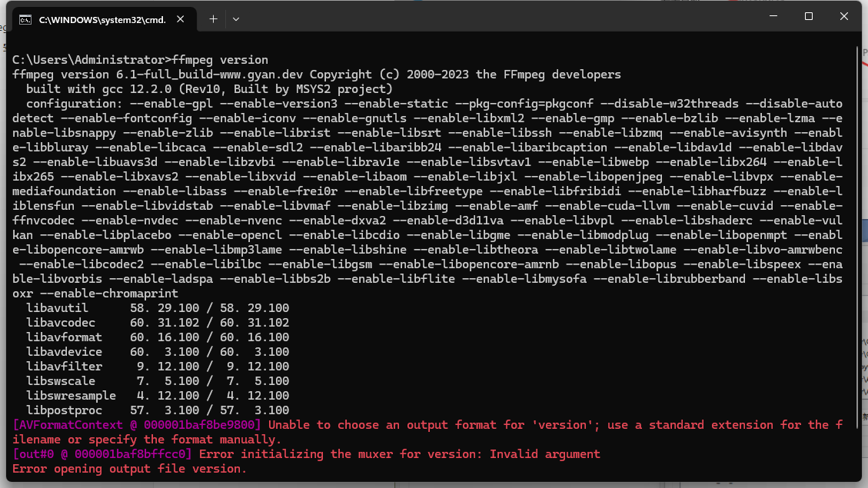The height and width of the screenshot is (488, 868).
Task: Select the C:\WINDOWS\system32\cmd. tab
Action: point(104,20)
